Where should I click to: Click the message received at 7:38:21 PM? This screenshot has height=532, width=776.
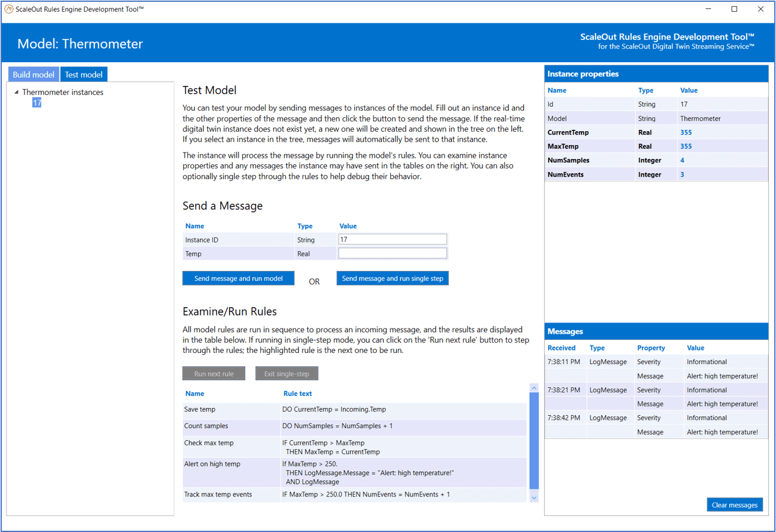tap(656, 397)
